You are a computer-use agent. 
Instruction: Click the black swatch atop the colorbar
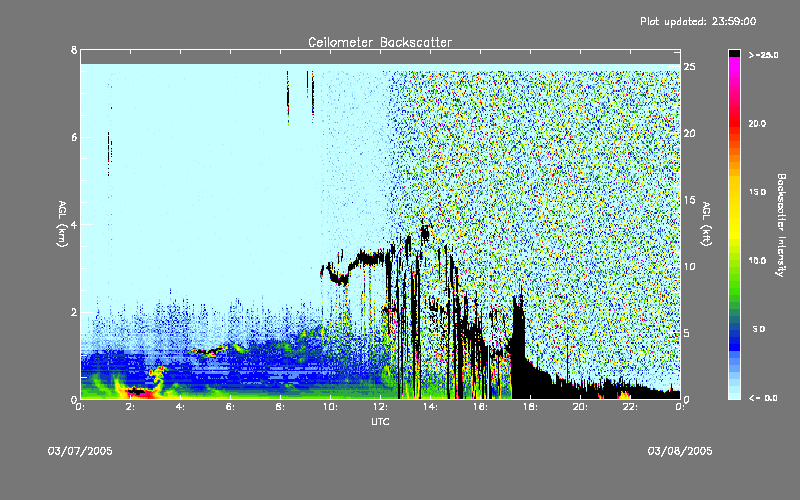coord(734,53)
